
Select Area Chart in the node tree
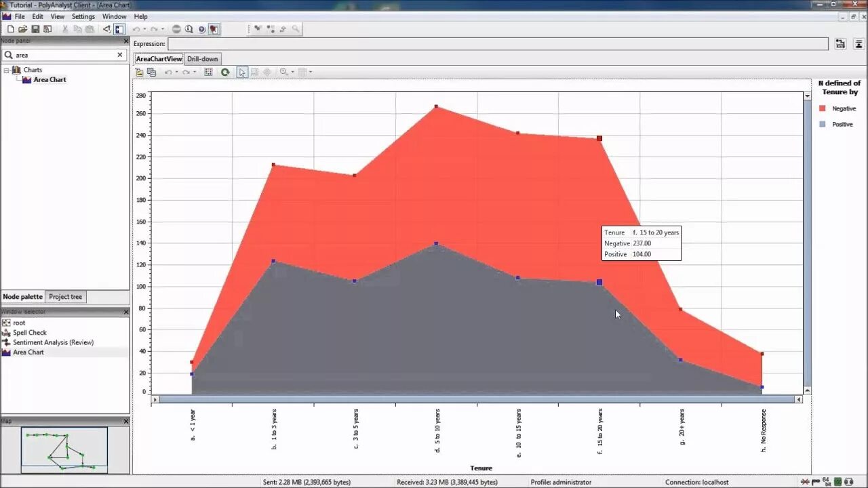click(50, 79)
